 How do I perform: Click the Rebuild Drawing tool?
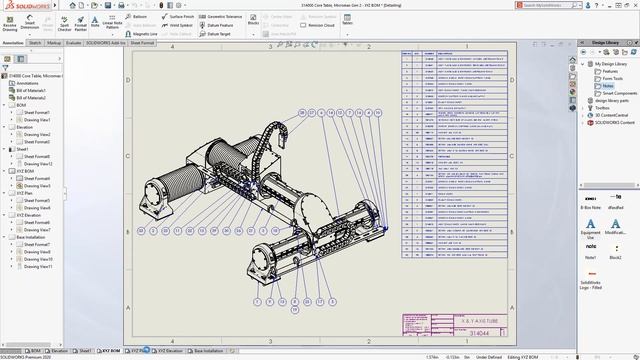coord(10,24)
